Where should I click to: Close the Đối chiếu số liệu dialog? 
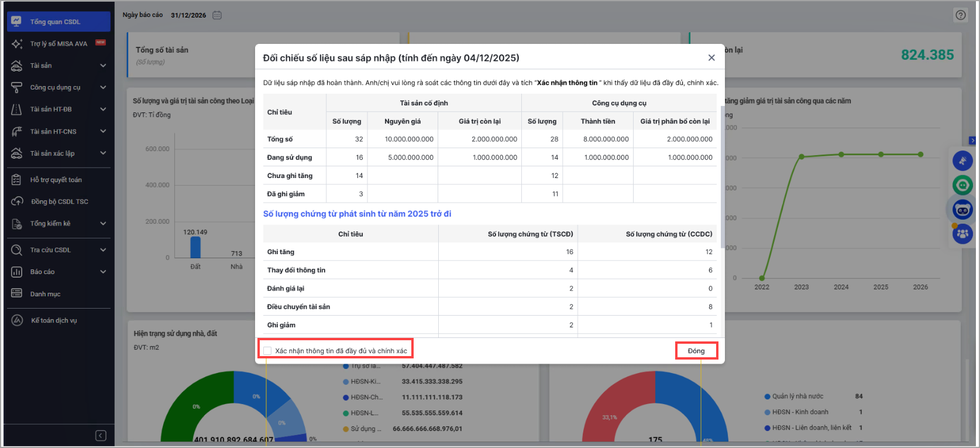point(711,57)
